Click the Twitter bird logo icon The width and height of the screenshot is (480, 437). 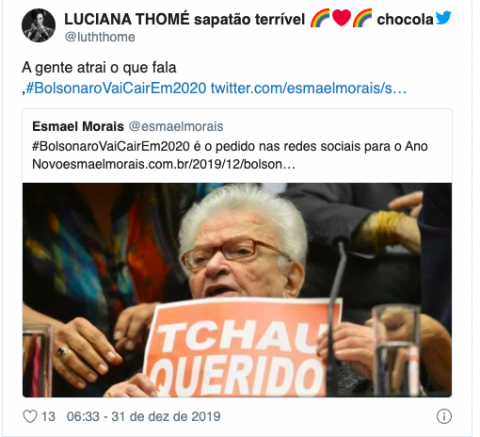point(443,17)
